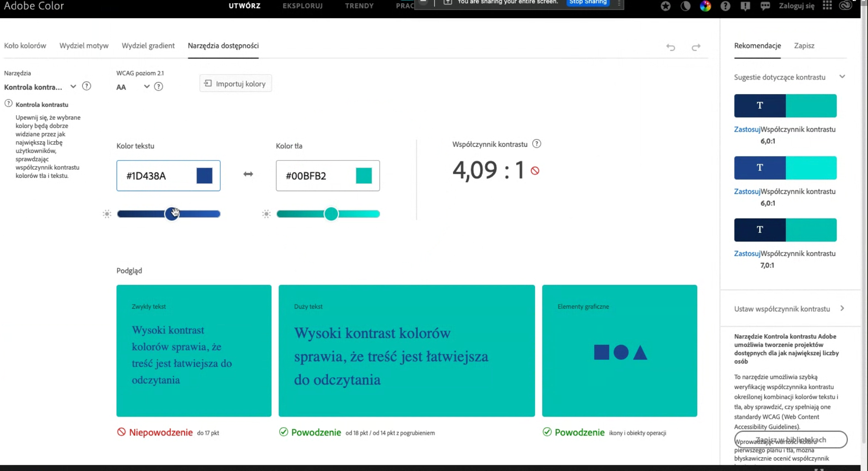Click text color brightness slider handle

[172, 214]
